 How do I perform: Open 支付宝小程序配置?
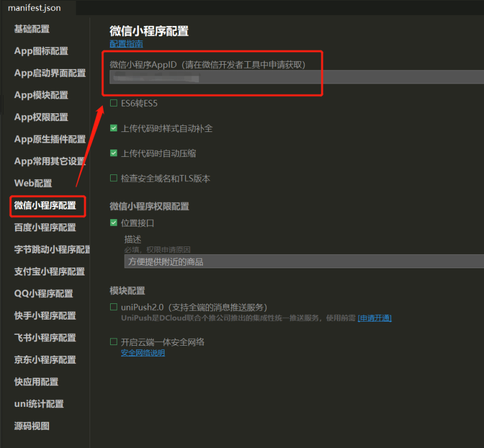click(x=50, y=272)
